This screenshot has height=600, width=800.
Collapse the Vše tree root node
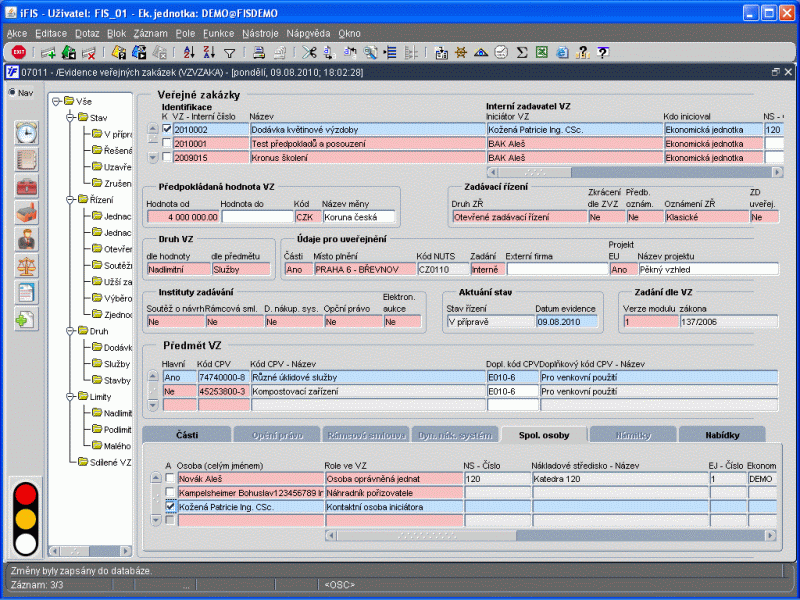click(x=57, y=102)
